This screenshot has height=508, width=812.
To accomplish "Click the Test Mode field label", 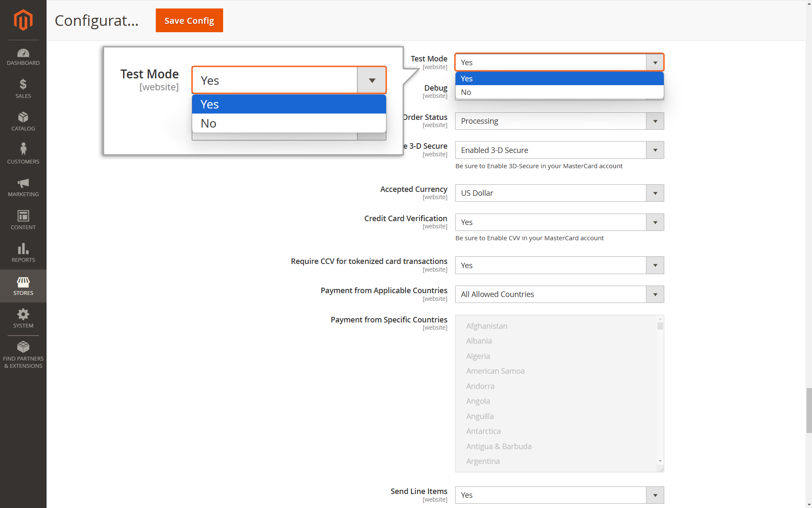I will point(429,59).
